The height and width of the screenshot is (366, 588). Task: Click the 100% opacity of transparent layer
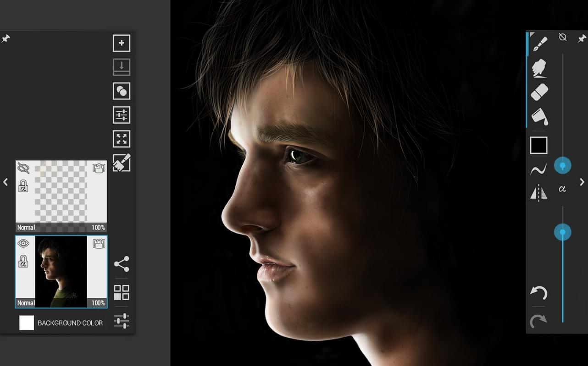(x=98, y=228)
